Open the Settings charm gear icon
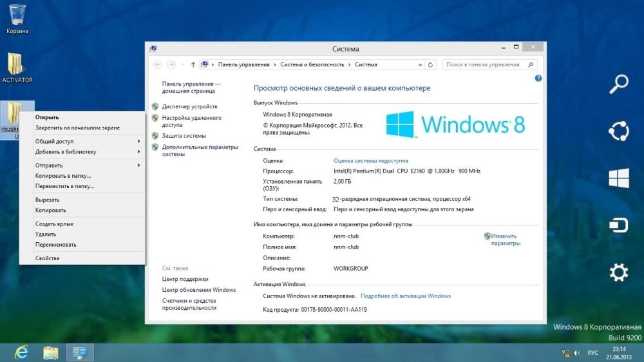 point(618,273)
